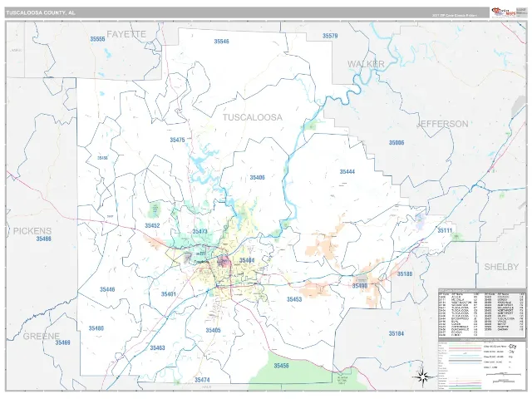Viewport: 532px width, 399px height.
Task: Click ZIP code label 35456
Action: [x=281, y=366]
